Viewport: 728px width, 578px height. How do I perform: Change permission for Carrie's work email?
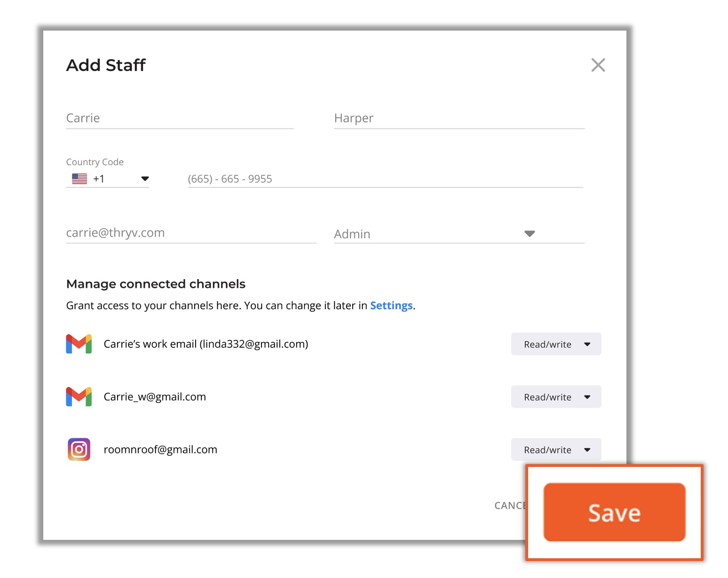(x=556, y=344)
